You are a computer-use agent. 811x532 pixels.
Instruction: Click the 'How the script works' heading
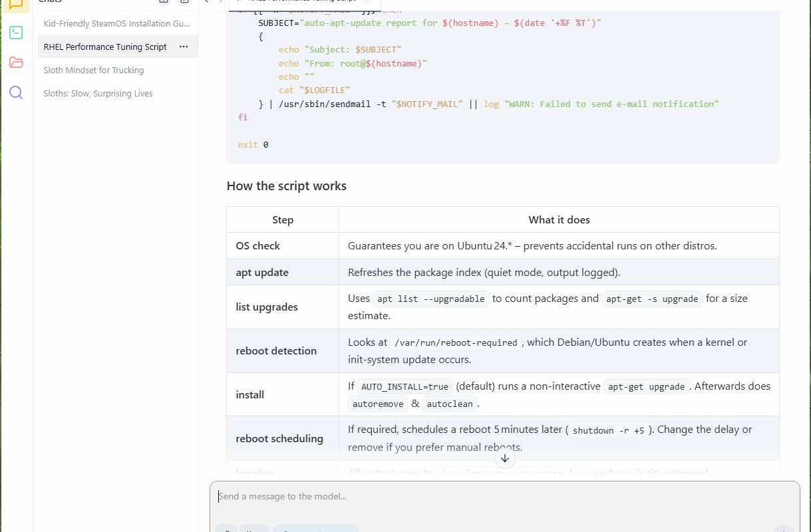pos(286,186)
